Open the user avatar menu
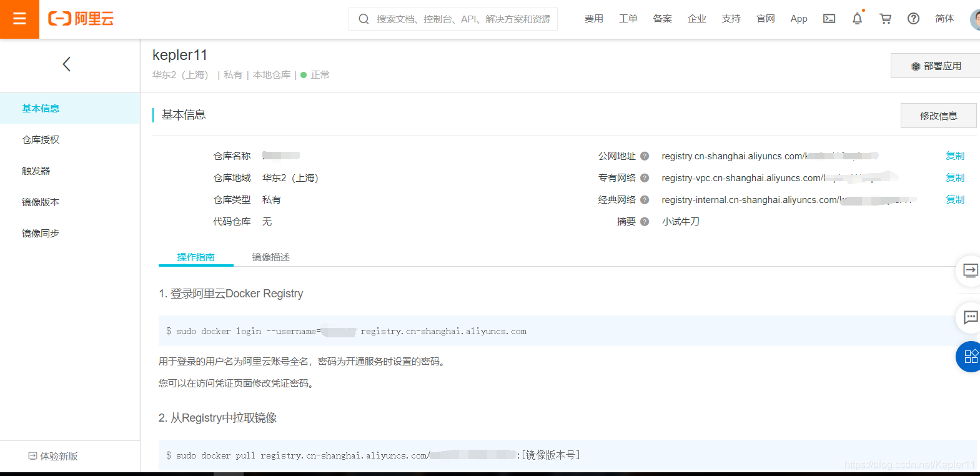980x476 pixels. point(975,19)
